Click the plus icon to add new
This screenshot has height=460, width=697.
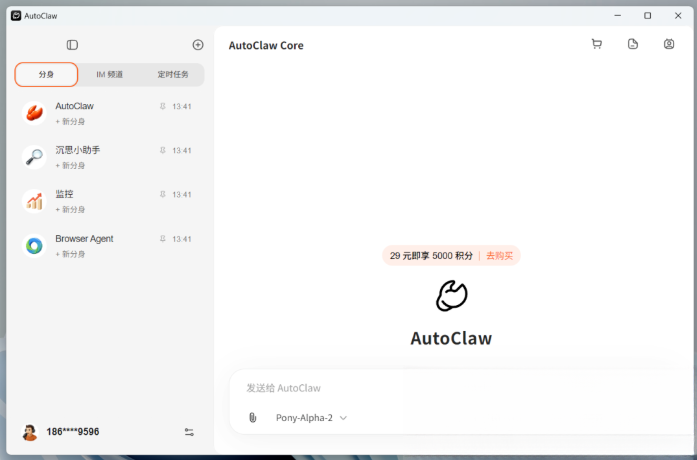point(198,44)
